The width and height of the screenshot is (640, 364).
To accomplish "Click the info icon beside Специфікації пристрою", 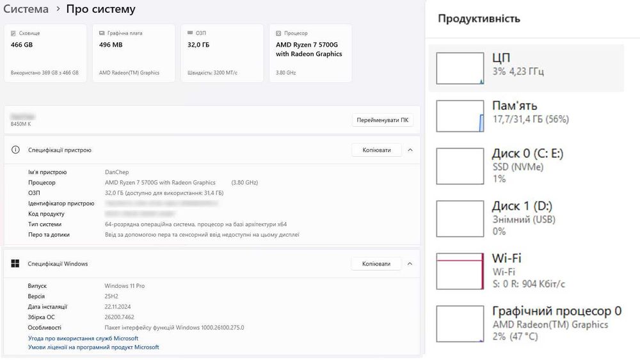I will [x=16, y=150].
